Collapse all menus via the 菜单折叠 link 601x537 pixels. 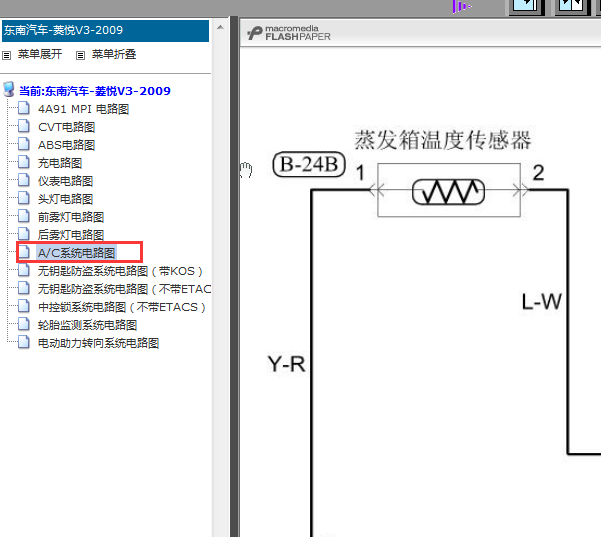(x=114, y=54)
